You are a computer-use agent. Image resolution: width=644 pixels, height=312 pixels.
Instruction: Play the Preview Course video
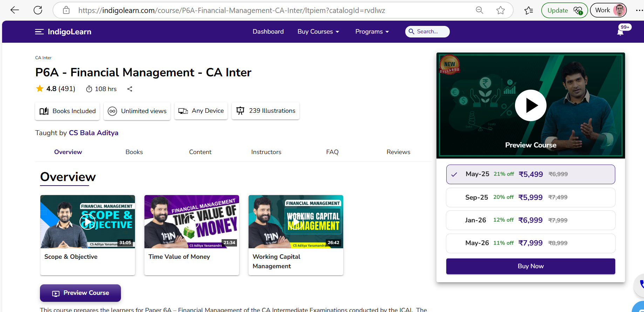(x=530, y=105)
